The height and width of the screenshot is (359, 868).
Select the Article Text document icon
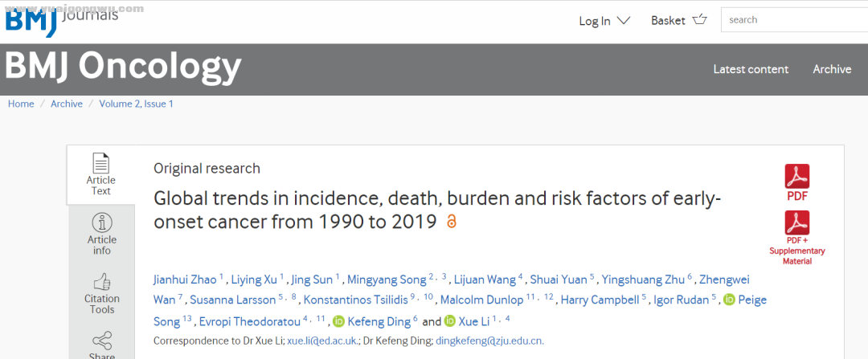(x=101, y=163)
